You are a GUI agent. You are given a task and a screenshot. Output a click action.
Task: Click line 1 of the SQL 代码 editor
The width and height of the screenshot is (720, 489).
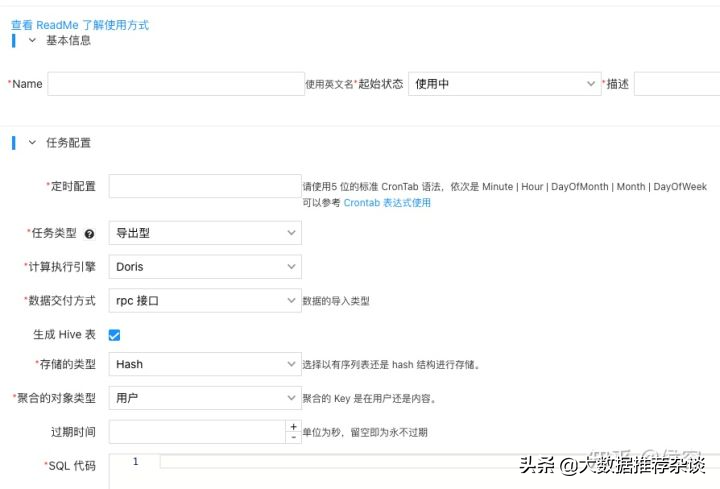click(440, 461)
